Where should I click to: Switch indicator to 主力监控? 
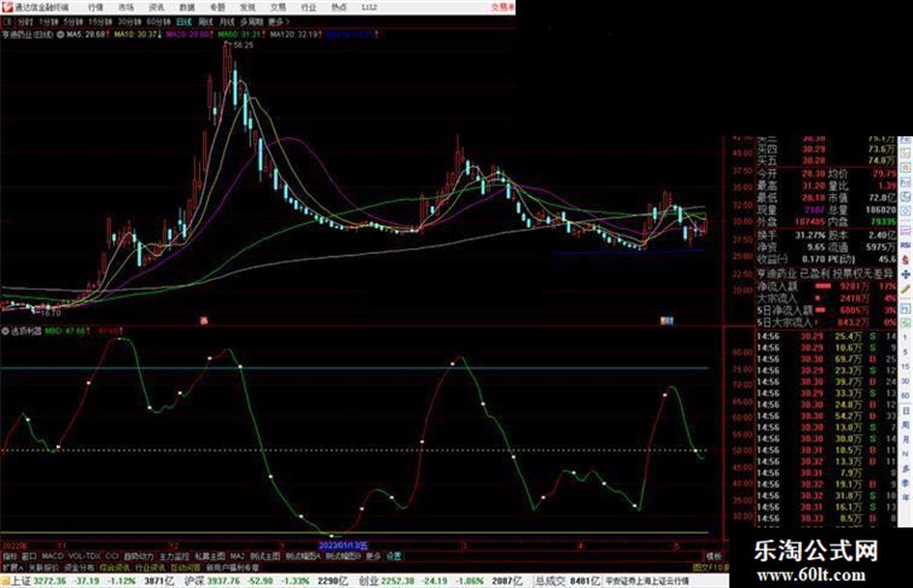(174, 556)
